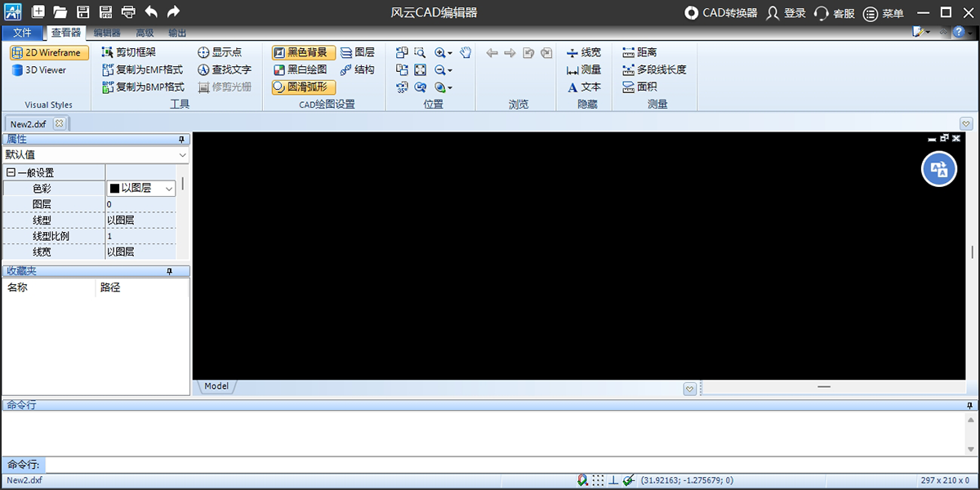Toggle the grid dots in status bar
This screenshot has width=980, height=490.
(x=599, y=480)
